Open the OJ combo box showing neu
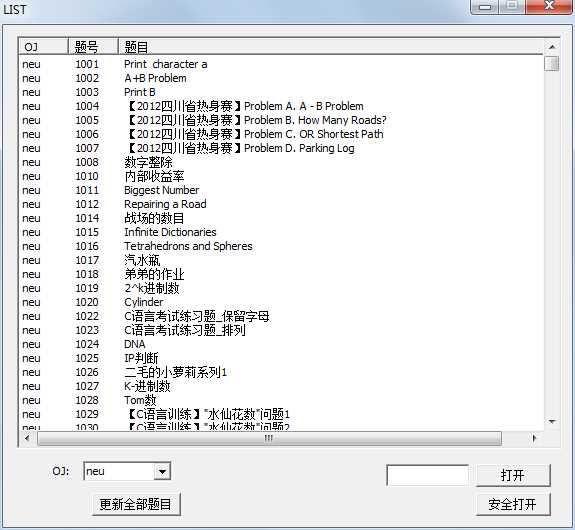 click(x=127, y=471)
